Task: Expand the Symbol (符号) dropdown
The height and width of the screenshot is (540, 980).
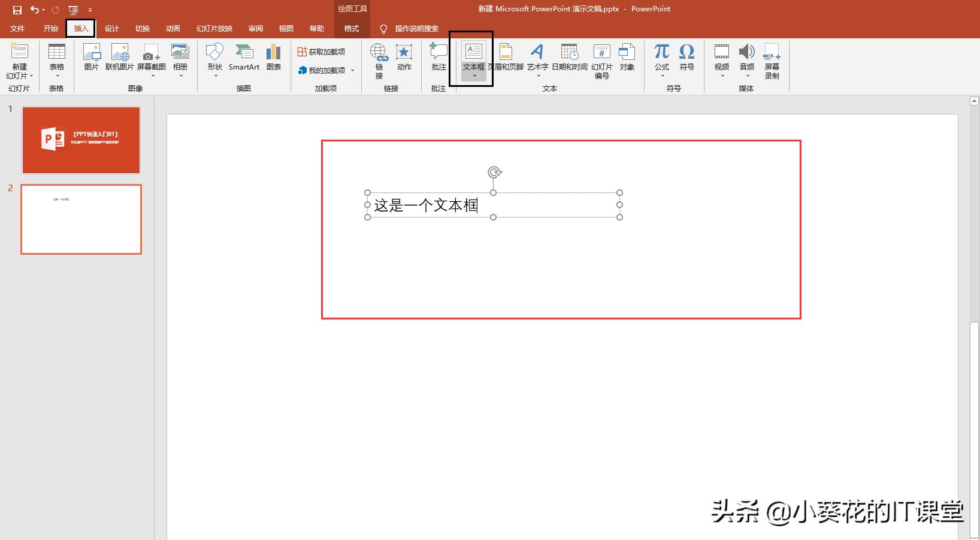Action: point(686,60)
